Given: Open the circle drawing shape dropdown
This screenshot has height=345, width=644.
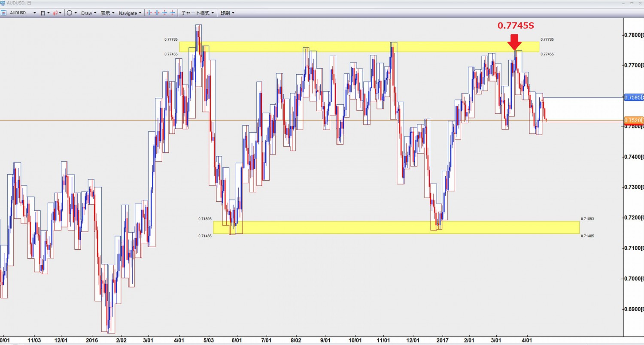Looking at the screenshot, I should pyautogui.click(x=76, y=13).
